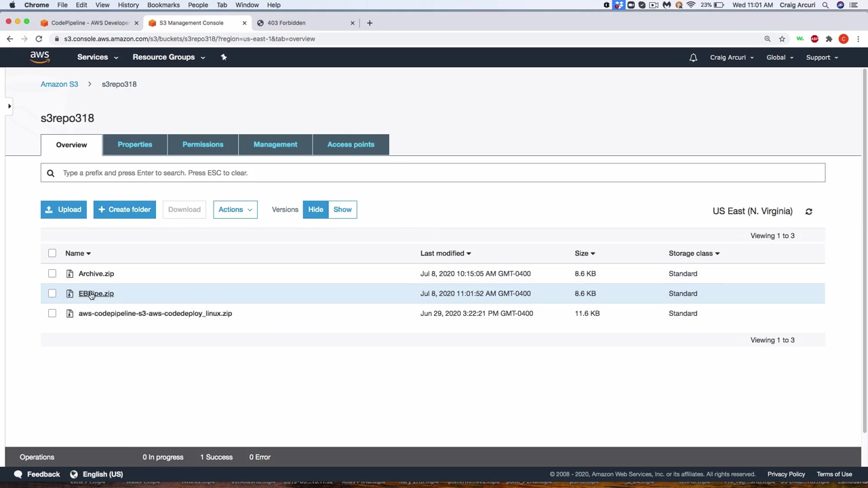Click the search magnifier in the prefix bar
This screenshot has width=868, height=488.
click(x=50, y=173)
